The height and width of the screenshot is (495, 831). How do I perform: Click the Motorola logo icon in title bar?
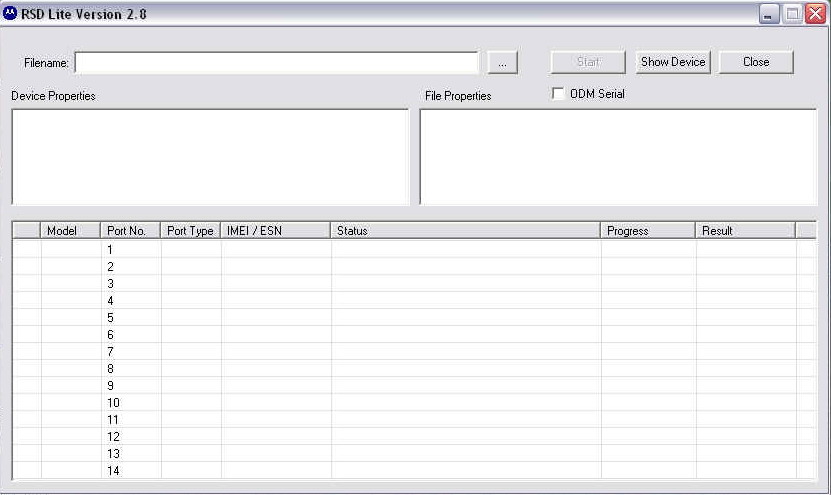click(x=10, y=13)
